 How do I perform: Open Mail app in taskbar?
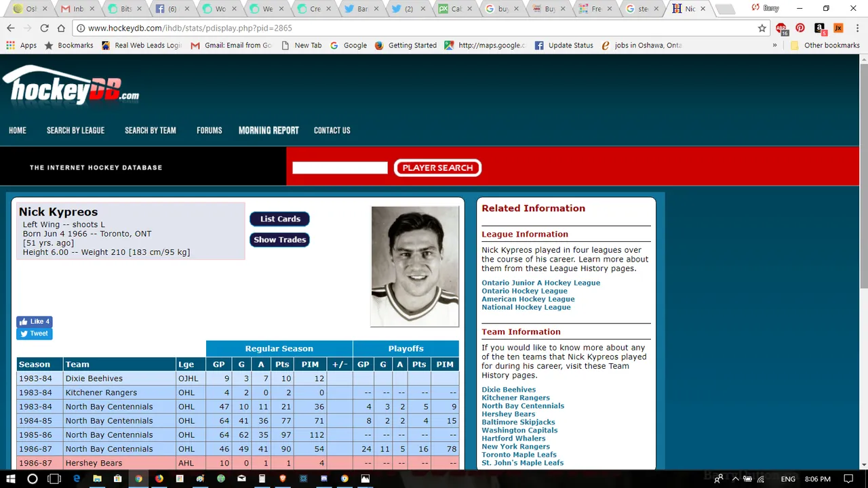(x=241, y=479)
